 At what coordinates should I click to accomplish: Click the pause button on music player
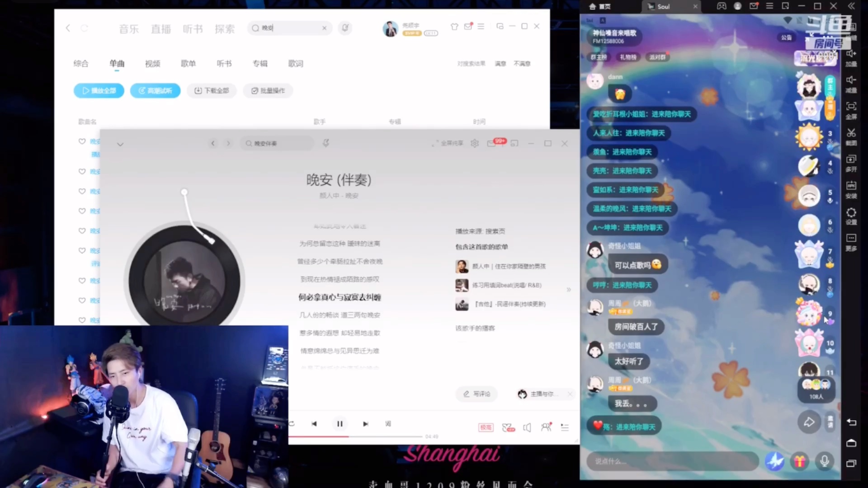340,424
